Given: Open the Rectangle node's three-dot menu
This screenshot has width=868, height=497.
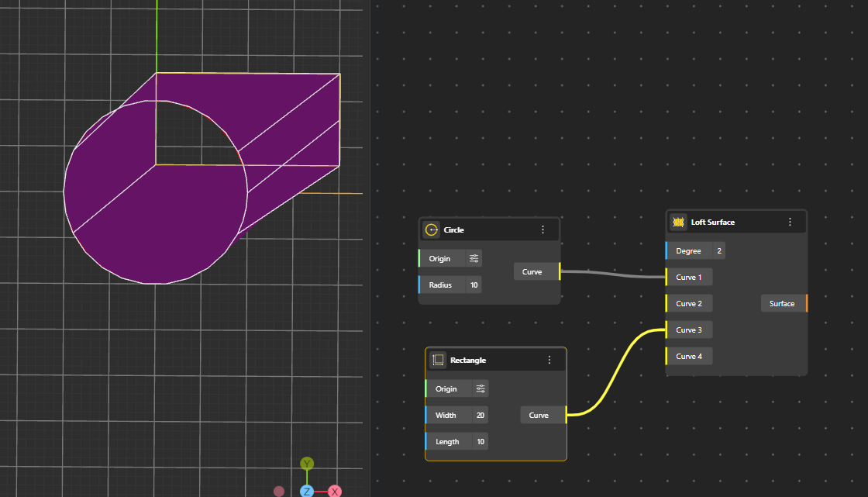Looking at the screenshot, I should coord(549,361).
